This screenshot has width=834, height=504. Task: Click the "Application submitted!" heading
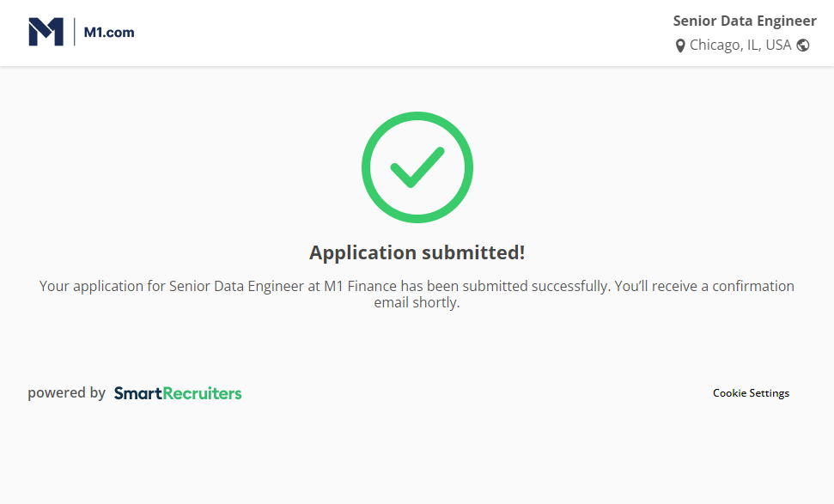pos(417,252)
